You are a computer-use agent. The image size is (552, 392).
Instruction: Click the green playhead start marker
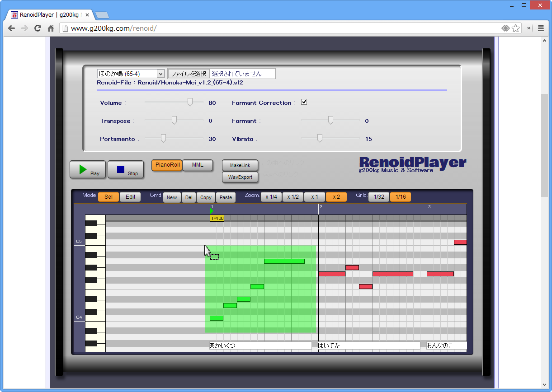point(212,211)
